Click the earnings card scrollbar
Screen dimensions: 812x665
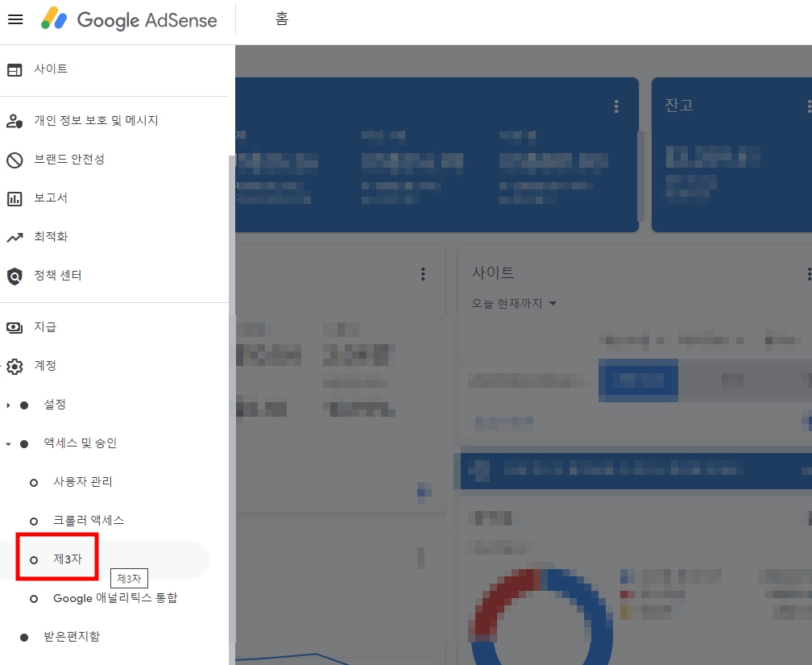pyautogui.click(x=640, y=177)
